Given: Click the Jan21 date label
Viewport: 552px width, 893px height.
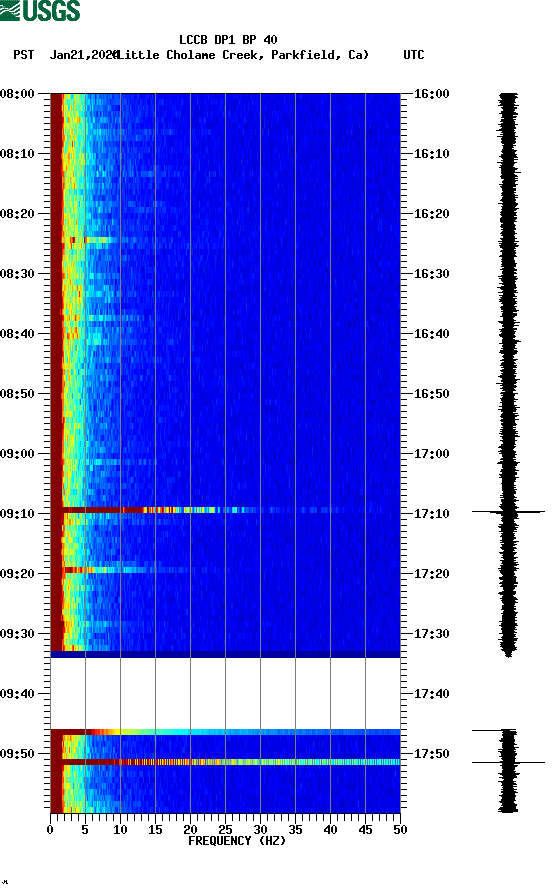Looking at the screenshot, I should 83,55.
